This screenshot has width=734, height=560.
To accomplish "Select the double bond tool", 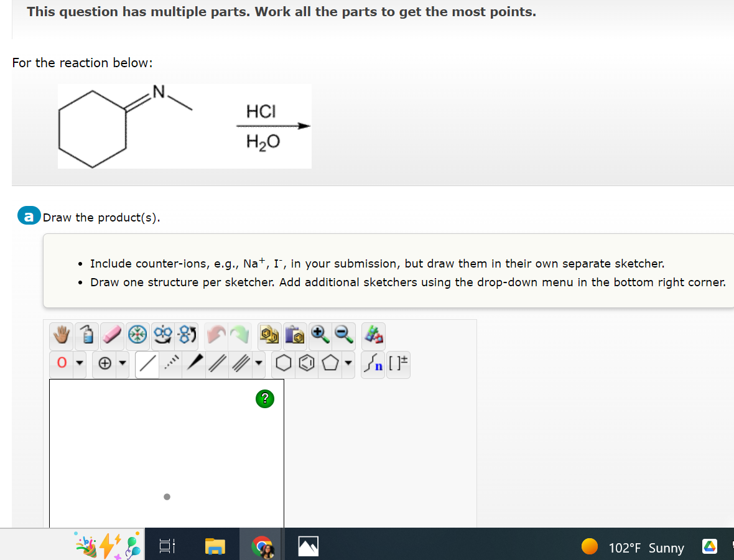I will pyautogui.click(x=216, y=363).
